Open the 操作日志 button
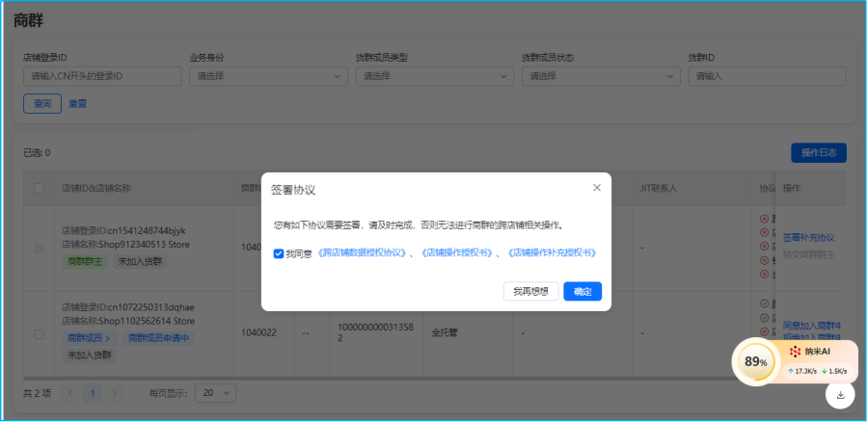Viewport: 868px width, 422px height. (819, 152)
